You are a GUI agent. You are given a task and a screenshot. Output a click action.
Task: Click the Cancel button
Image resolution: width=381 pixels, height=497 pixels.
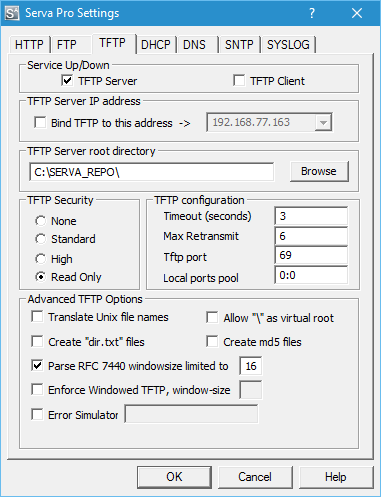click(255, 477)
